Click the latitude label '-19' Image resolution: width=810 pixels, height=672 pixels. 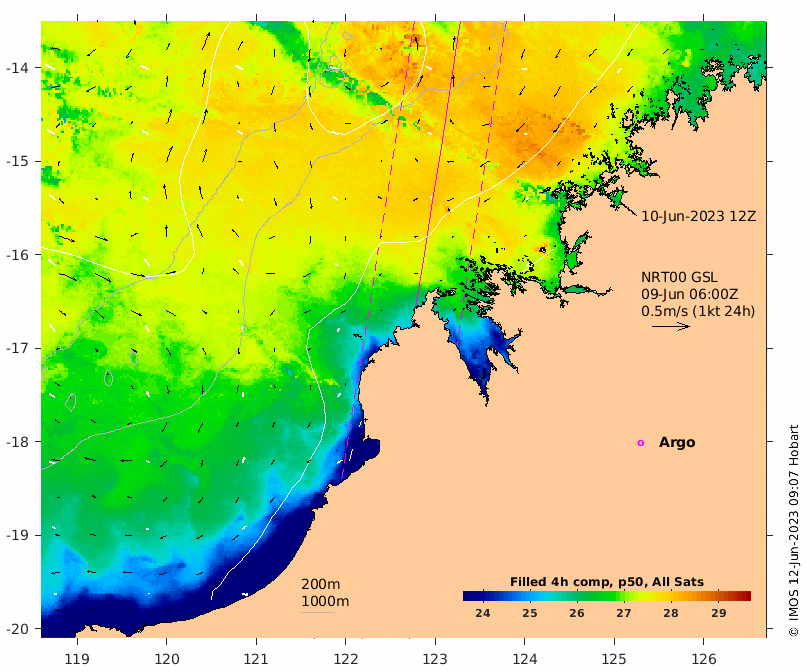(x=17, y=535)
